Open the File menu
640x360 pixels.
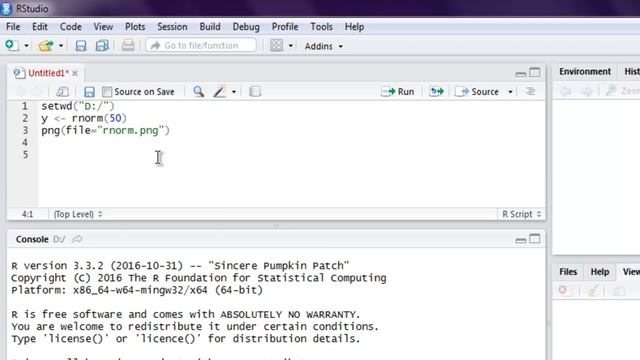pos(13,27)
